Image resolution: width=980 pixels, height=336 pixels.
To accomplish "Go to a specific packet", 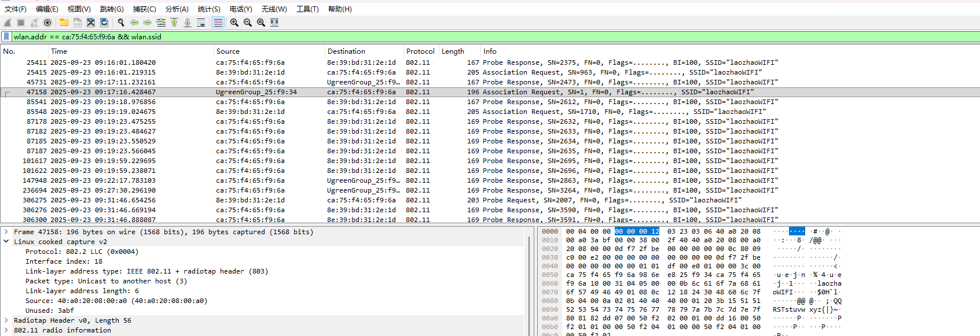I will coord(161,23).
